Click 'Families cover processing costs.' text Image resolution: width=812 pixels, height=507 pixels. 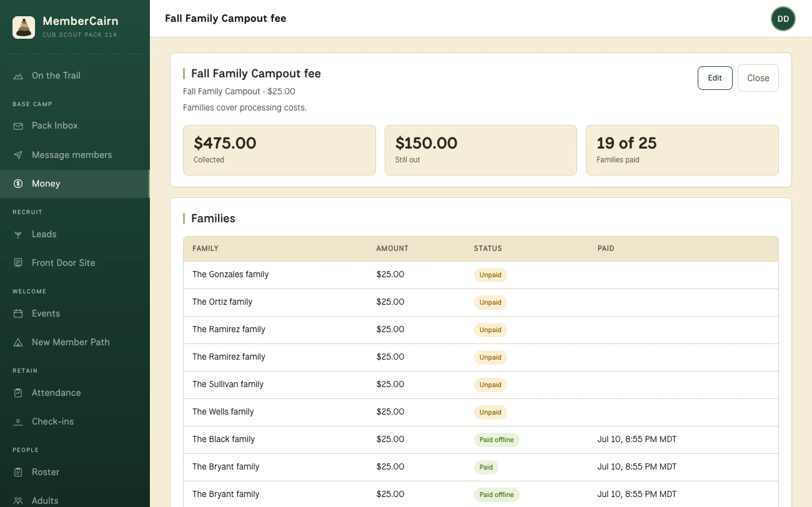[245, 107]
